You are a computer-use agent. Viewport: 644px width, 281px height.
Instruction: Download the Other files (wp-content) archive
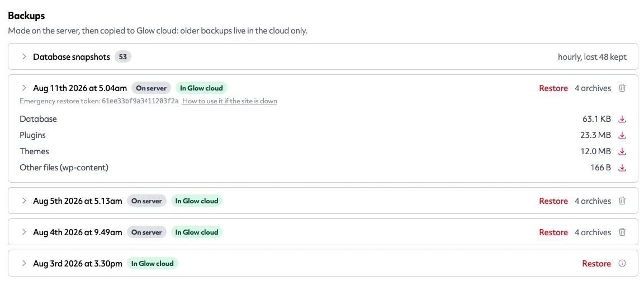622,168
